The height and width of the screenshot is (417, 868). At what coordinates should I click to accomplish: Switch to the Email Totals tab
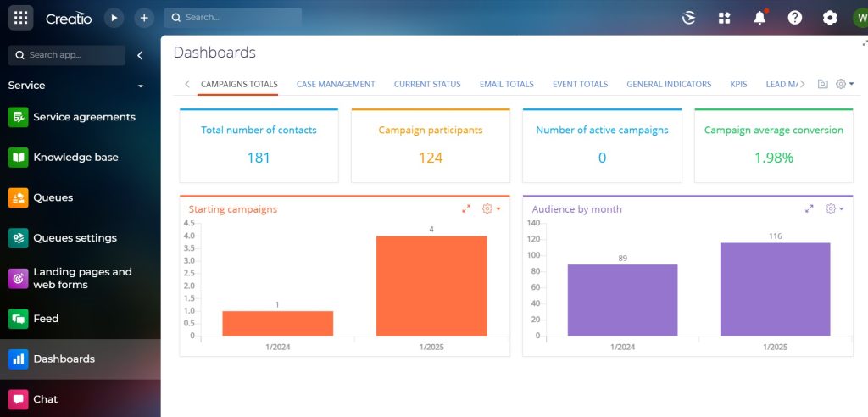[x=506, y=84]
